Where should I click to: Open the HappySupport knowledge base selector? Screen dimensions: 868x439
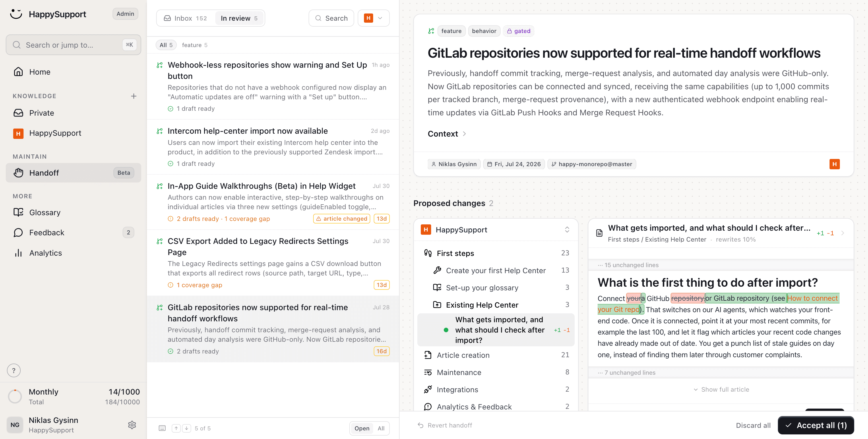[496, 230]
